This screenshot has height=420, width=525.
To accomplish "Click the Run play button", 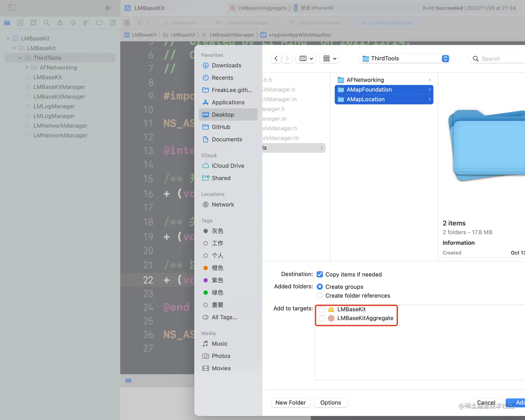I will pyautogui.click(x=108, y=8).
